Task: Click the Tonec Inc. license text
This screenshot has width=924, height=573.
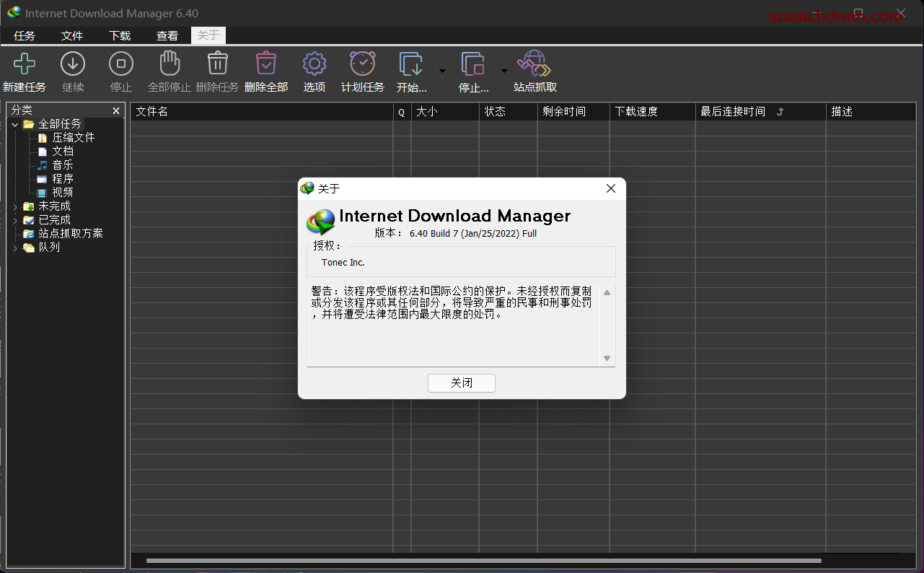Action: (343, 263)
